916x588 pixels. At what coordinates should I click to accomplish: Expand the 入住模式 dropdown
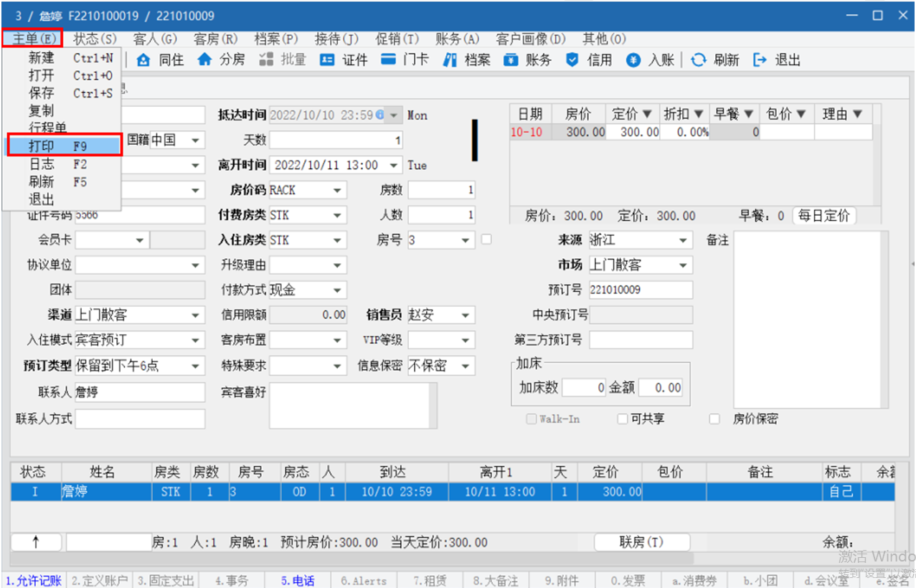[x=196, y=340]
